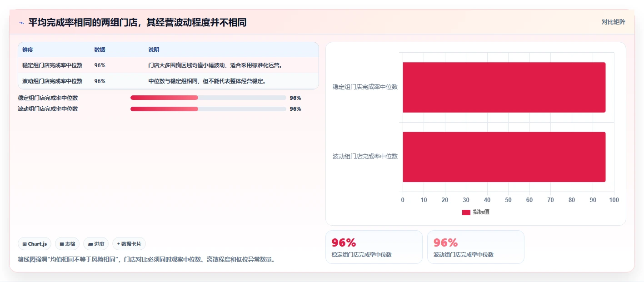
Task: Select the 表格 tag chip
Action: pyautogui.click(x=67, y=244)
